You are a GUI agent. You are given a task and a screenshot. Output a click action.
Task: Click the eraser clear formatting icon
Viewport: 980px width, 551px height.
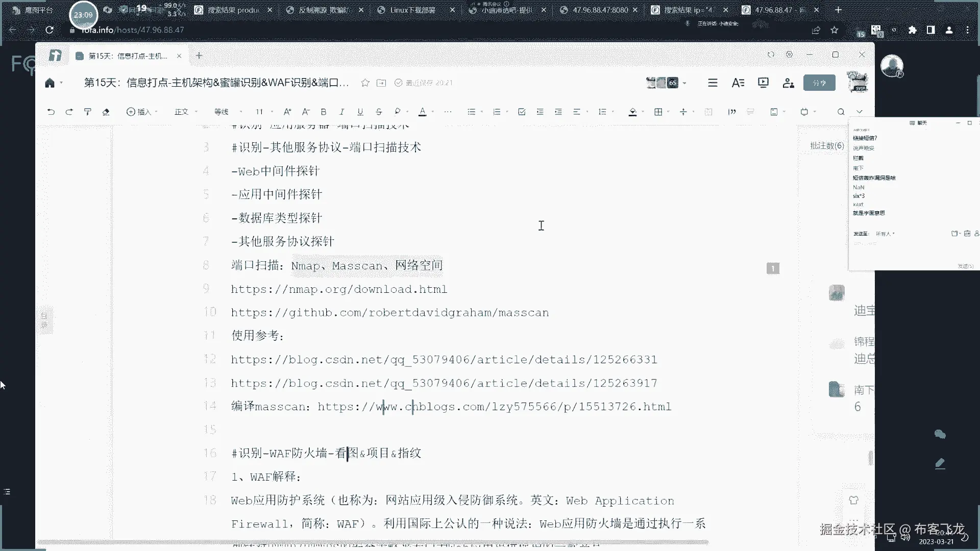click(106, 112)
